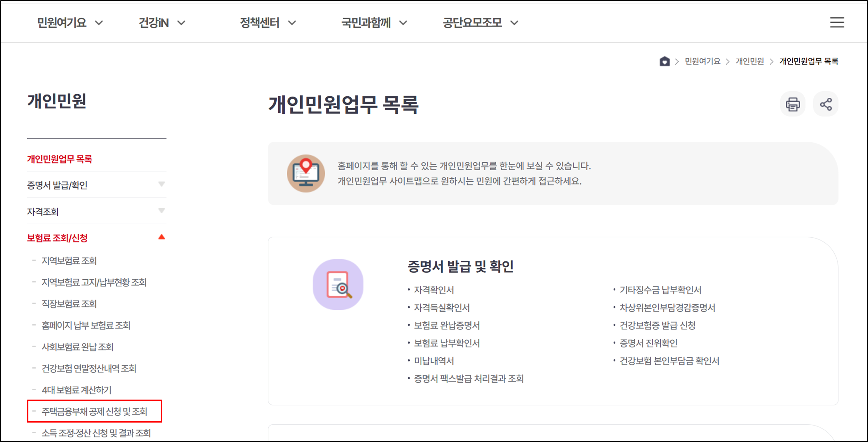Collapse the 보험료 조회/신청 red arrow

pyautogui.click(x=162, y=237)
